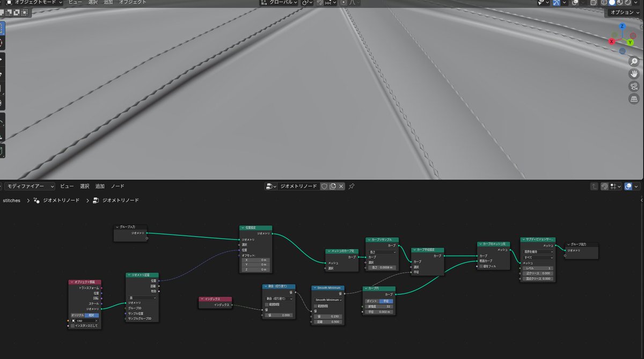
Task: Open the グローバル transform orientation dropdown
Action: pyautogui.click(x=279, y=2)
